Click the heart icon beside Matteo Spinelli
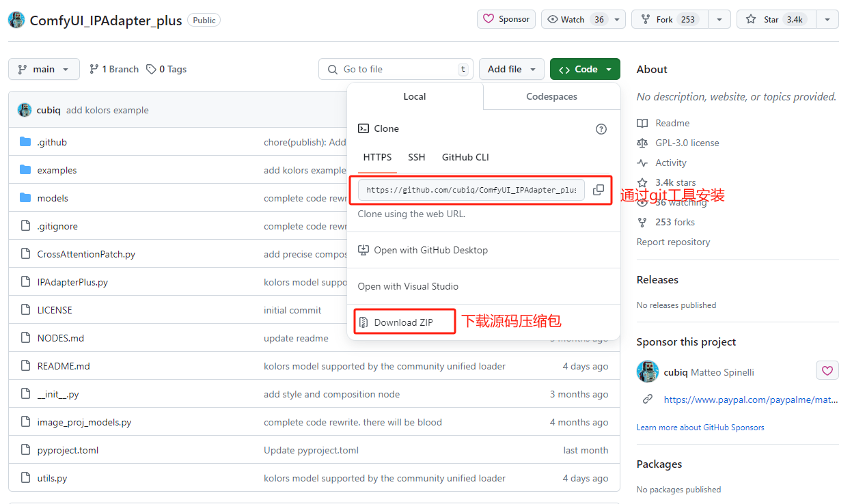 (827, 371)
